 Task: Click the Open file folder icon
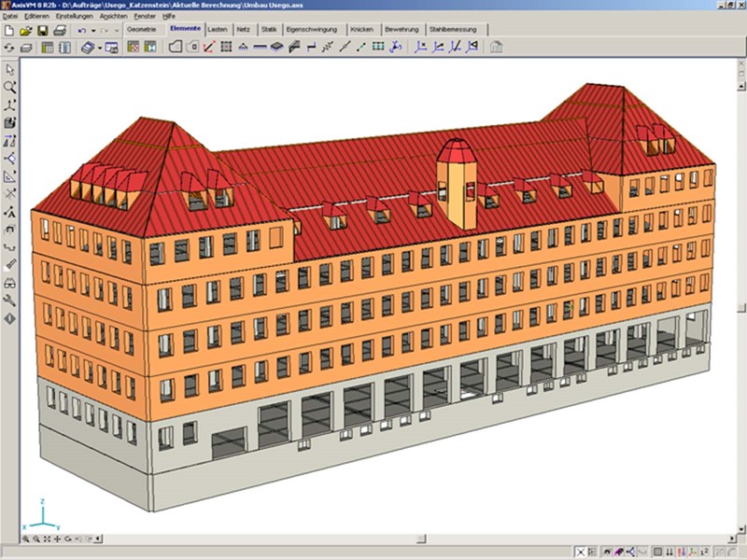coord(26,31)
